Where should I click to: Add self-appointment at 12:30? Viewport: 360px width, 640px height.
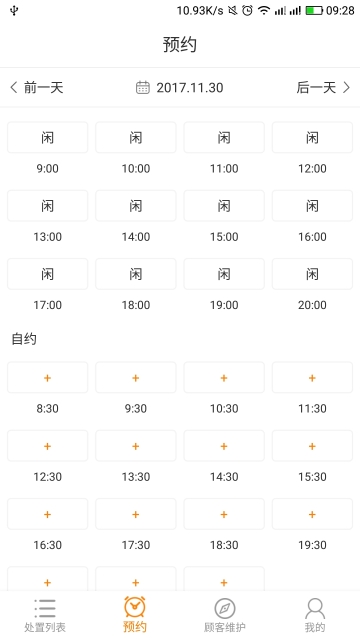point(47,446)
